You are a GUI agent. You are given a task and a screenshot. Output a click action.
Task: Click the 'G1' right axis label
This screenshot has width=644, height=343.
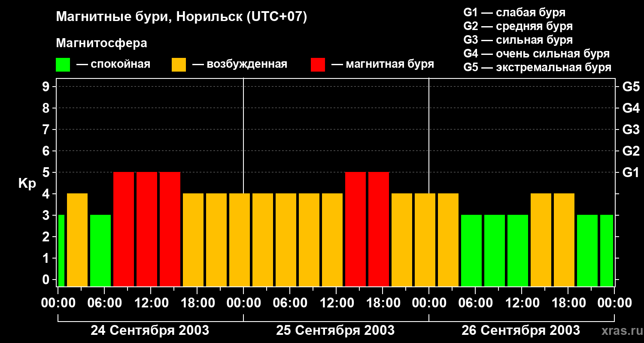pos(631,172)
